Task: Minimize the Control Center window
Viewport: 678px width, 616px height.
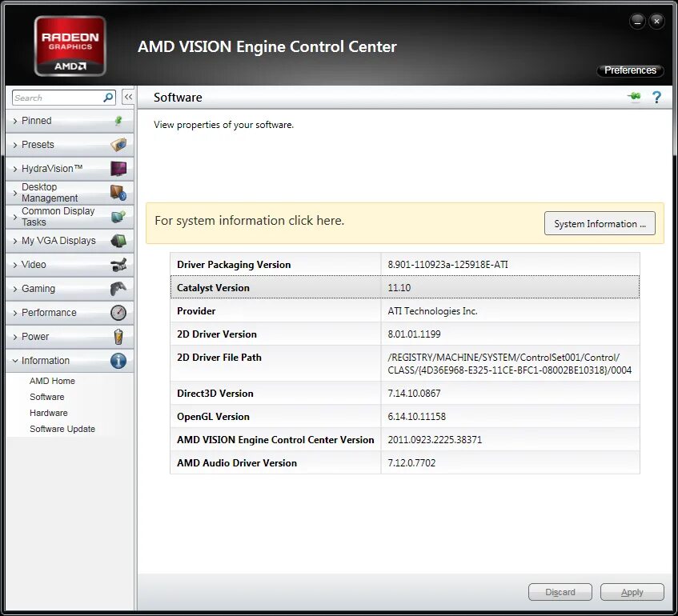Action: pyautogui.click(x=637, y=21)
